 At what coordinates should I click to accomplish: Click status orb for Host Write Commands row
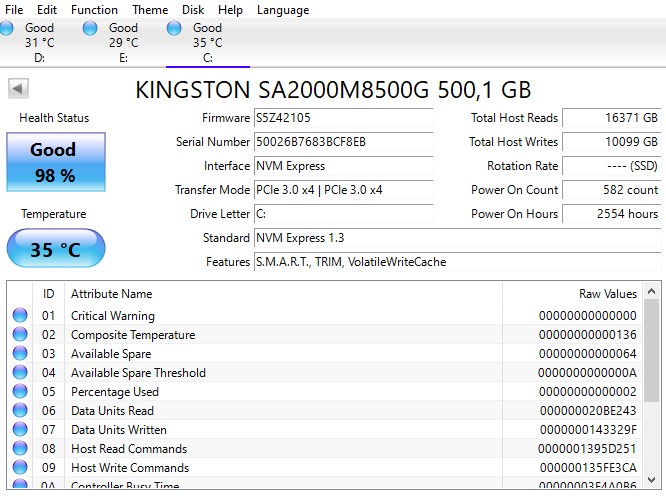pyautogui.click(x=20, y=467)
